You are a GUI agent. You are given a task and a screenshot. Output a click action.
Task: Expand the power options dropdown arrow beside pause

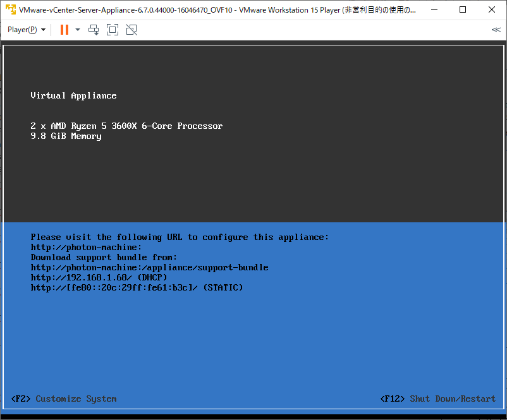pyautogui.click(x=78, y=30)
